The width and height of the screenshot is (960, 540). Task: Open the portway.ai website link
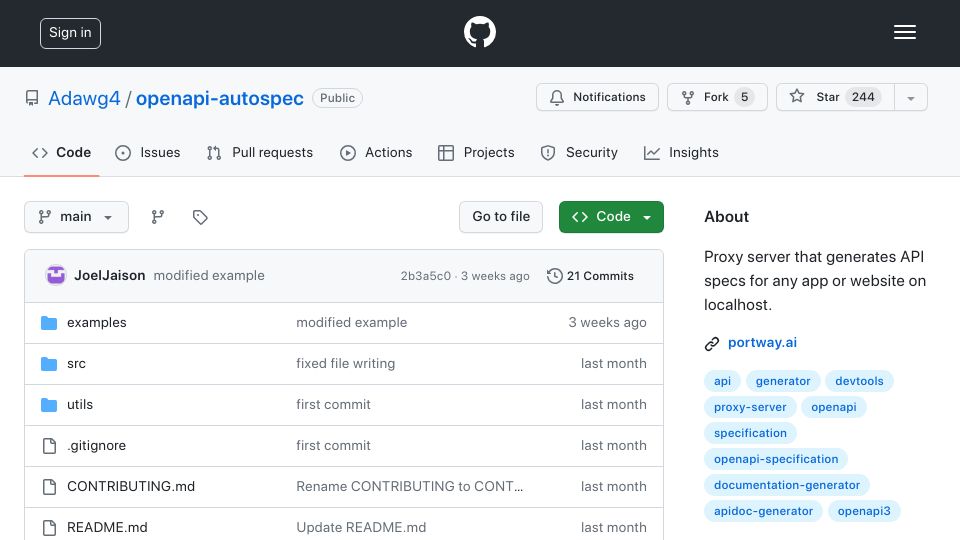point(762,343)
